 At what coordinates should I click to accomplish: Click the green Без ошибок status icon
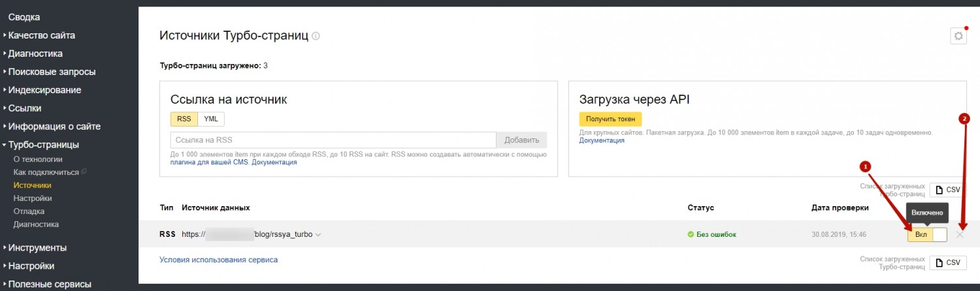[691, 235]
